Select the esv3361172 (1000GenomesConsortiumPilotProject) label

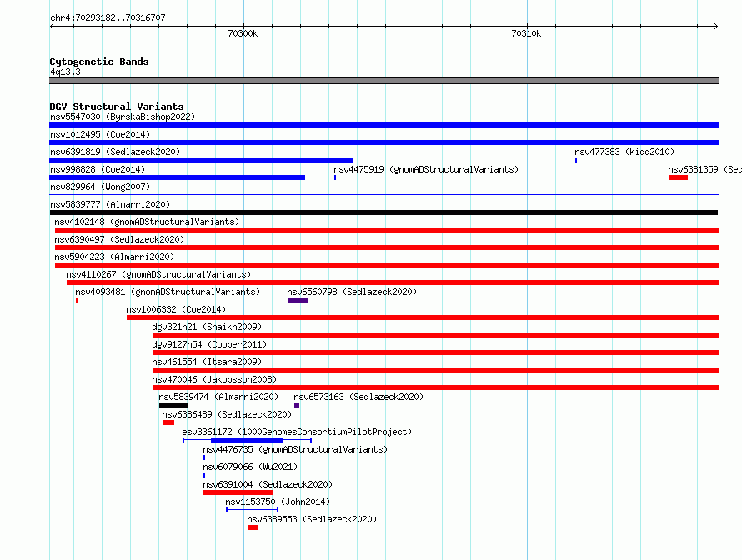(297, 432)
